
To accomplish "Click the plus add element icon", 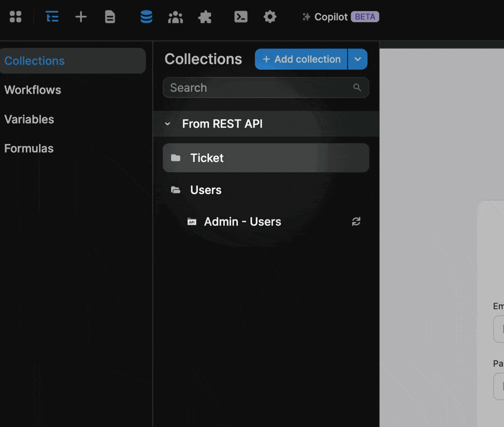I will [81, 17].
